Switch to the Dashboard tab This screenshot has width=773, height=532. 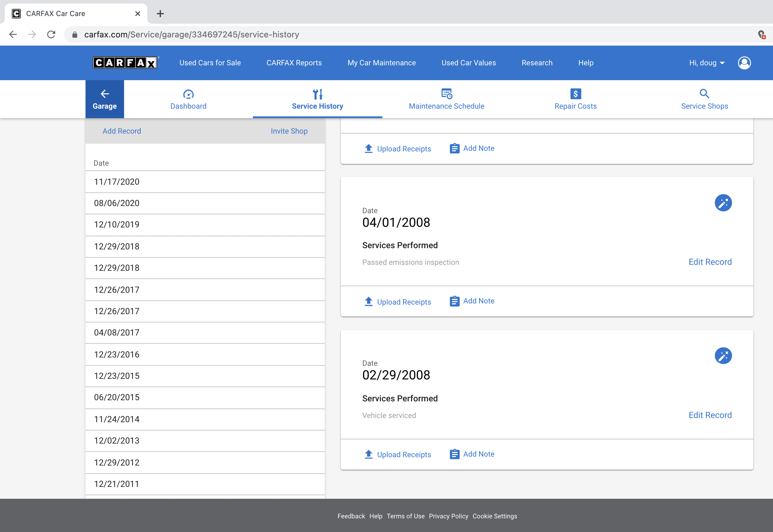click(188, 99)
